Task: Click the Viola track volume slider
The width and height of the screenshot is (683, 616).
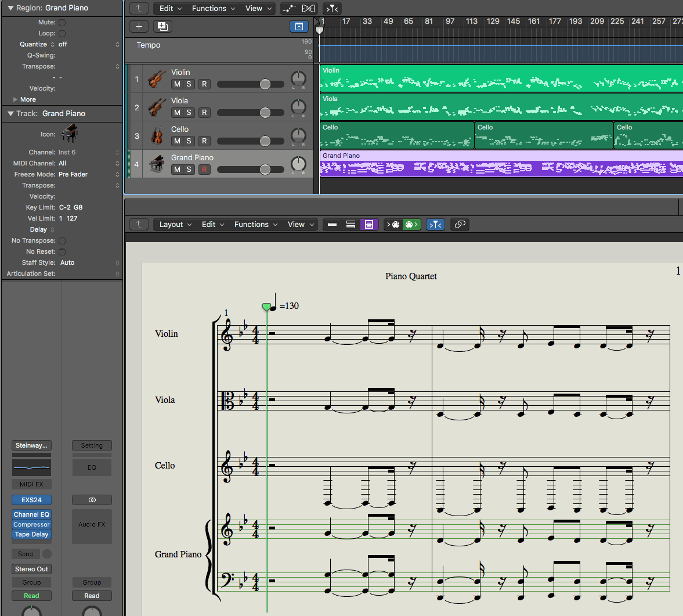Action: [265, 113]
